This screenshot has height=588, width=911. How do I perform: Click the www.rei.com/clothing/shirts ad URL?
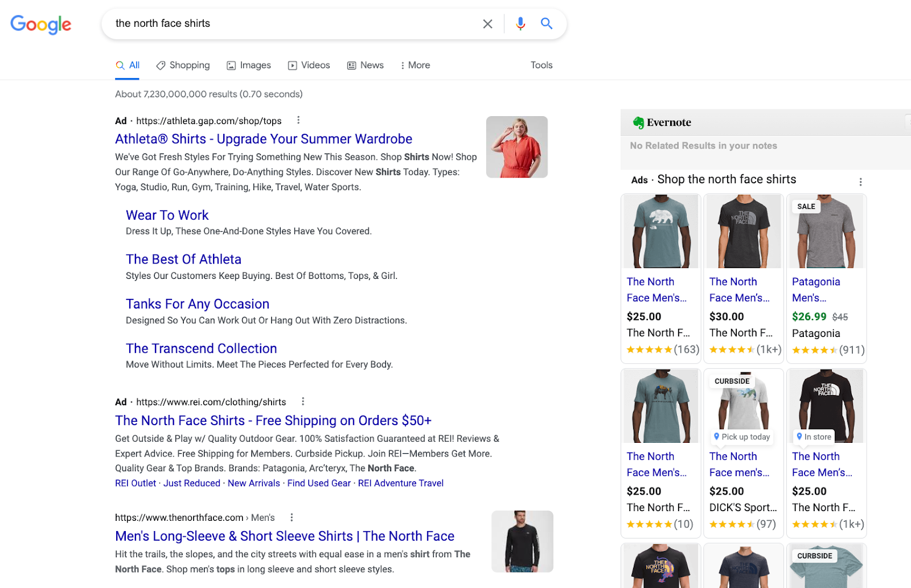click(211, 402)
